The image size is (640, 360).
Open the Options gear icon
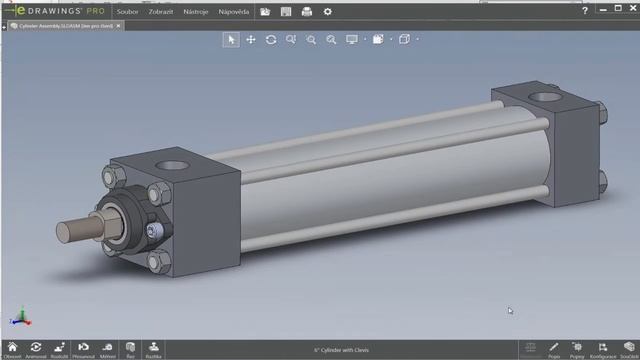click(x=327, y=12)
